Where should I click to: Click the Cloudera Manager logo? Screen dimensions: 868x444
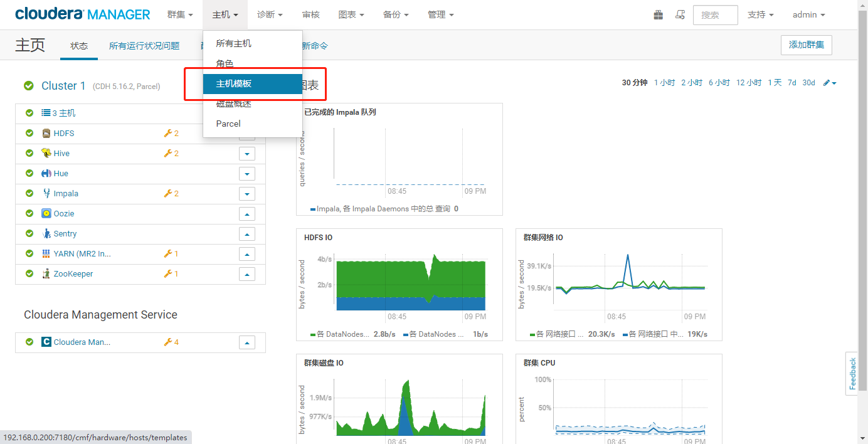coord(83,14)
